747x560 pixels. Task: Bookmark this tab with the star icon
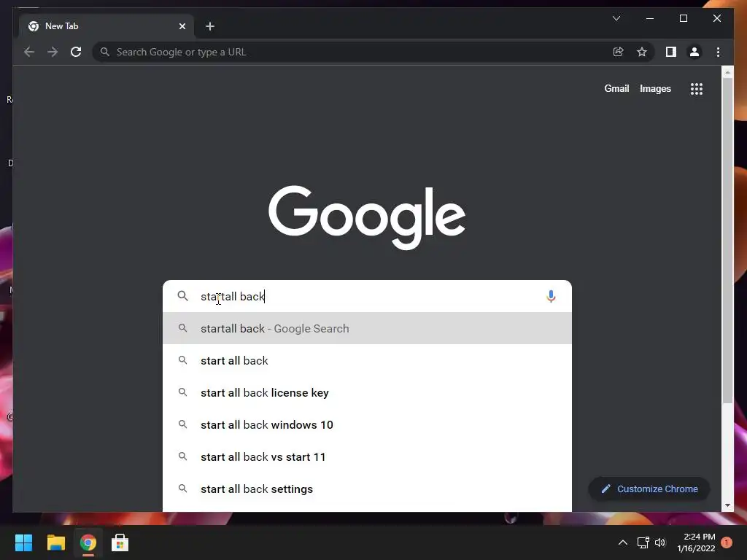pos(642,52)
